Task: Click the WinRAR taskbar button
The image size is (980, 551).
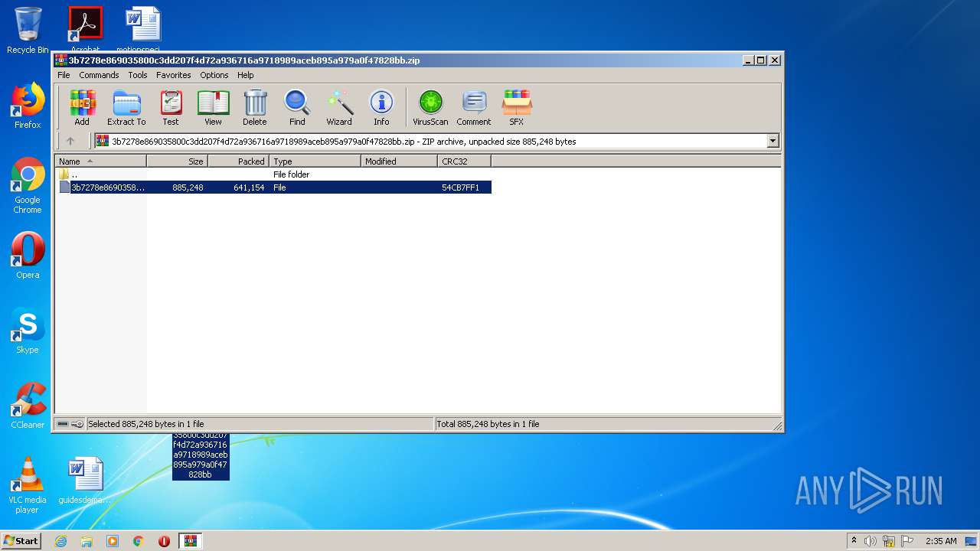Action: [x=191, y=541]
